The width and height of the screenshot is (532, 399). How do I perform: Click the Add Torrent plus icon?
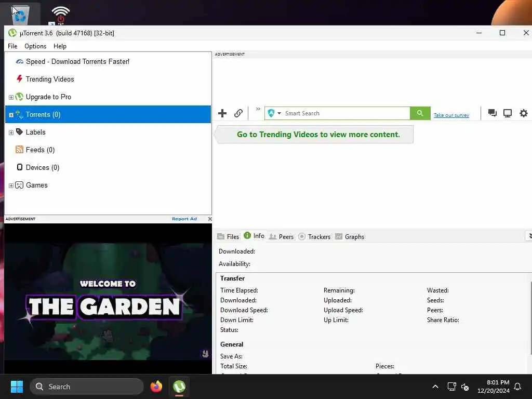point(222,113)
